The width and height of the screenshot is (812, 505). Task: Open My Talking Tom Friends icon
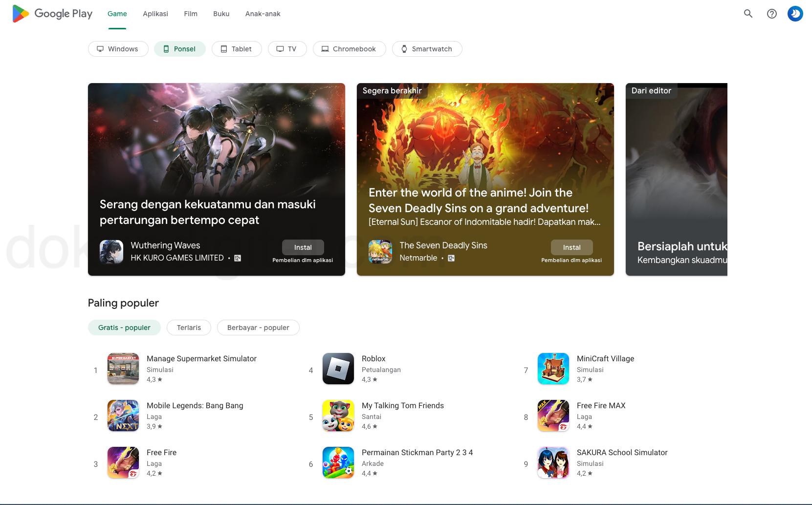click(338, 416)
